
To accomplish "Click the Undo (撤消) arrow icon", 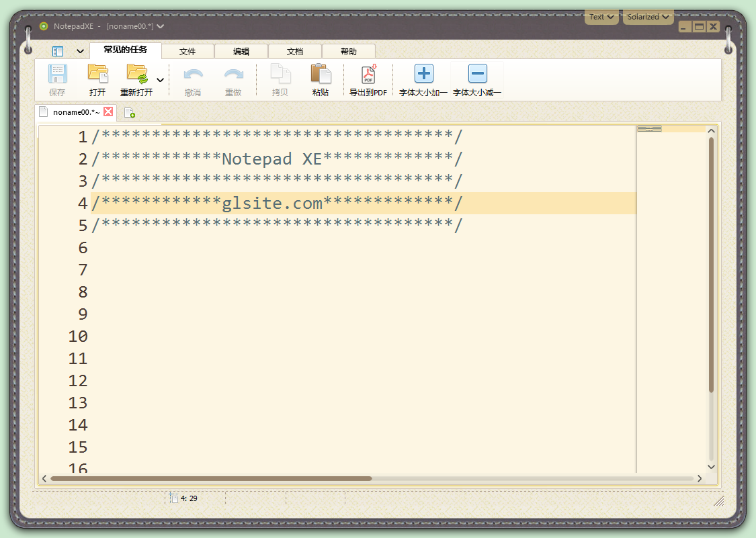I will click(193, 74).
